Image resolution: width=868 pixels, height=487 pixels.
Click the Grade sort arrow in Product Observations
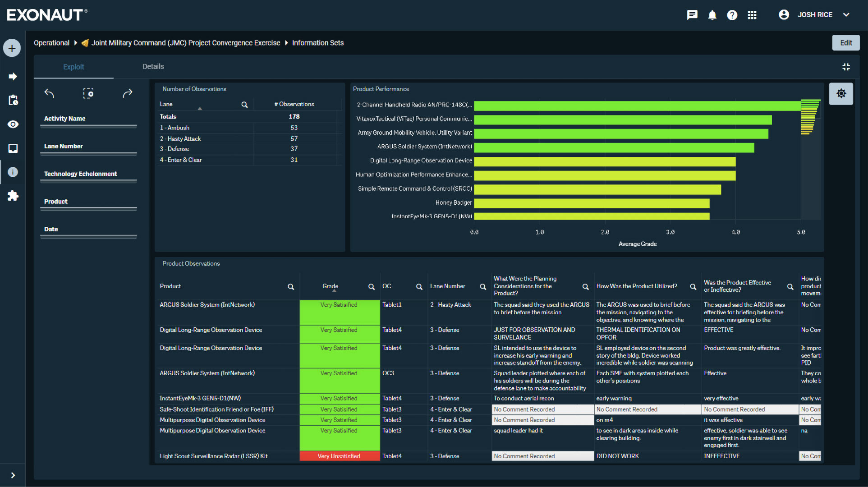pyautogui.click(x=334, y=291)
